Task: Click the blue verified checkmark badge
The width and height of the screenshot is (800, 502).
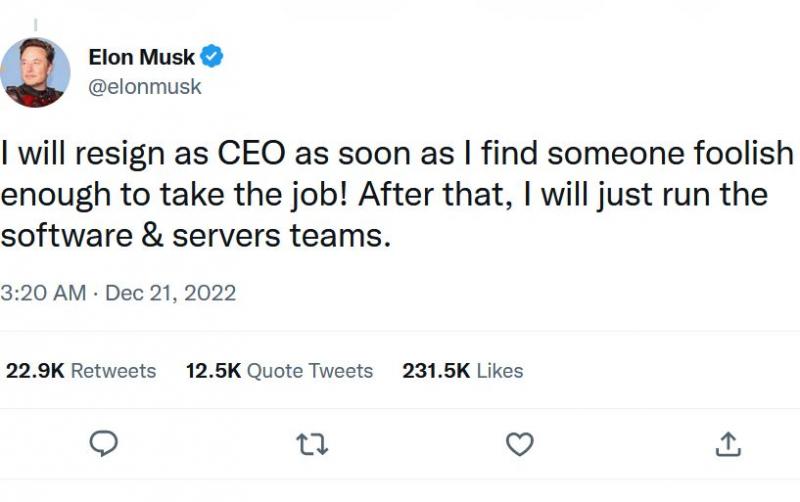Action: pos(211,56)
